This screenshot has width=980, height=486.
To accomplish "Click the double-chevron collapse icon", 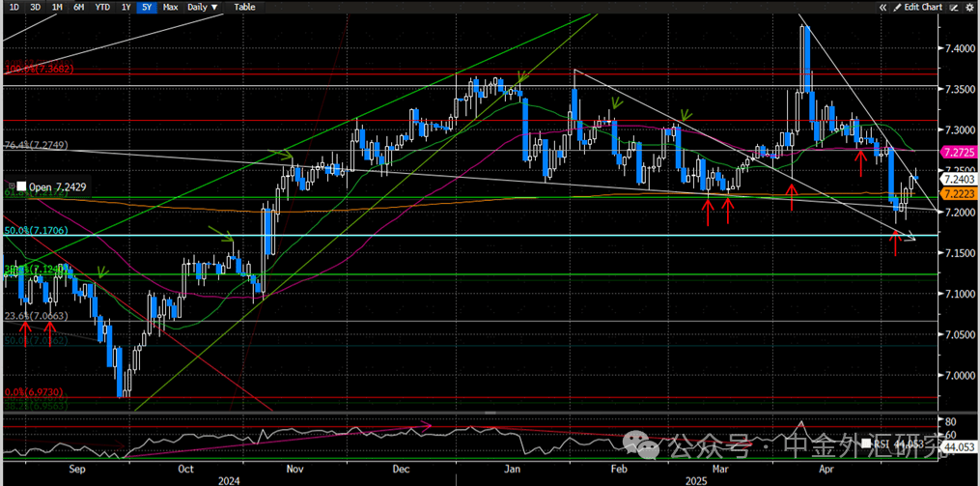I will tap(883, 7).
